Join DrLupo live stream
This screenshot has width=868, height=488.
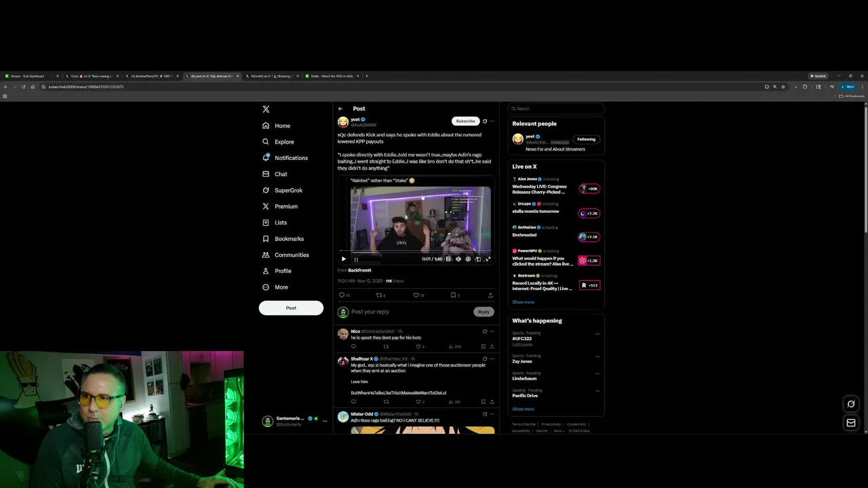click(x=589, y=213)
